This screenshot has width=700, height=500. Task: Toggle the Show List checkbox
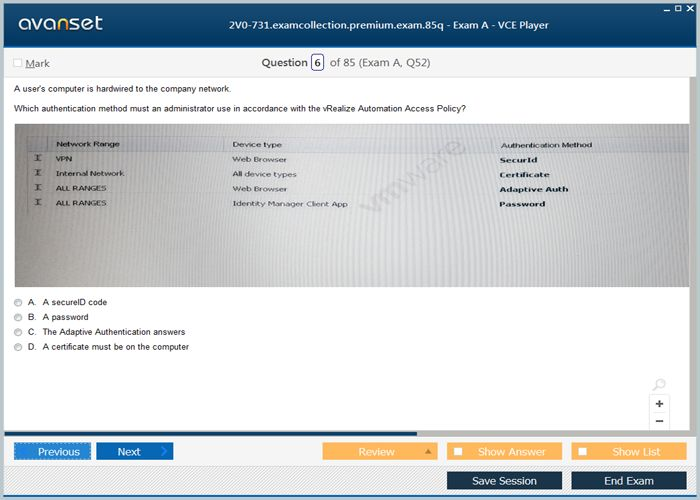click(x=583, y=451)
